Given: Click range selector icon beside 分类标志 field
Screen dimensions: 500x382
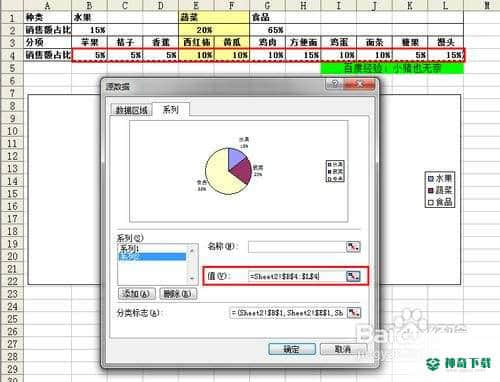Looking at the screenshot, I should pos(354,313).
